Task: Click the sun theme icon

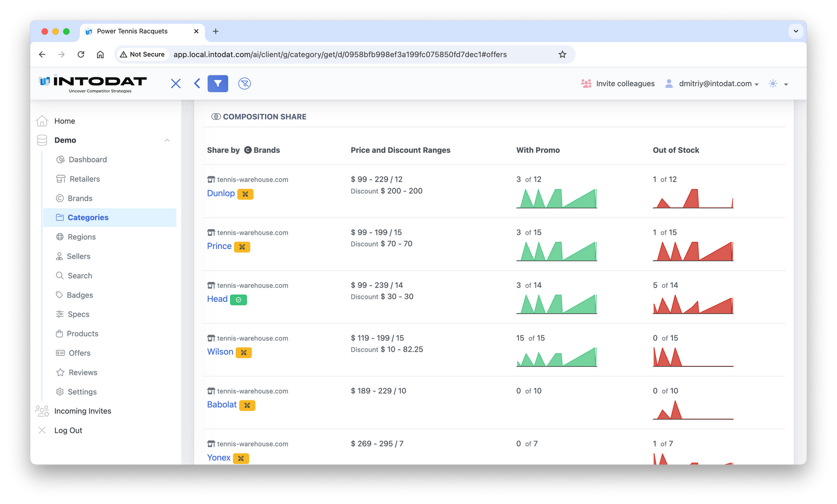Action: pyautogui.click(x=773, y=84)
